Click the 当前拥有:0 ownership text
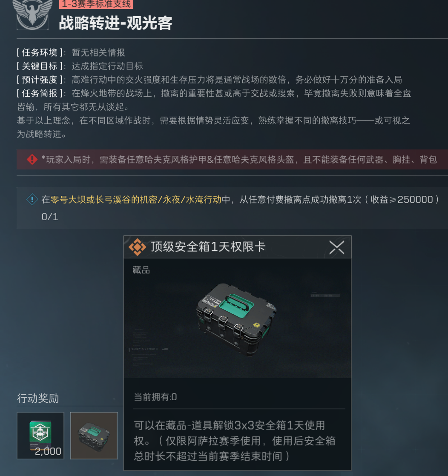 [155, 397]
